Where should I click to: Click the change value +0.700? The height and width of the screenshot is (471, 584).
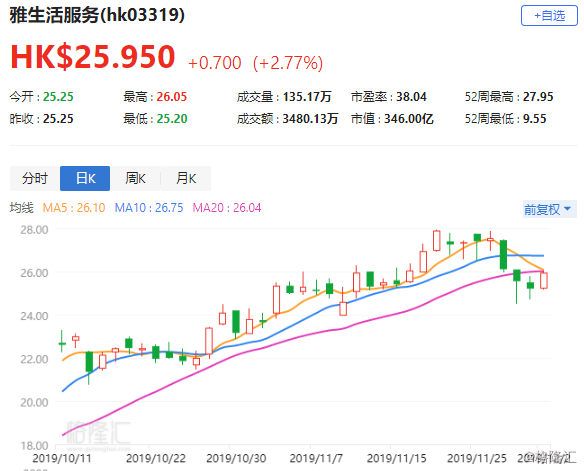click(x=215, y=63)
